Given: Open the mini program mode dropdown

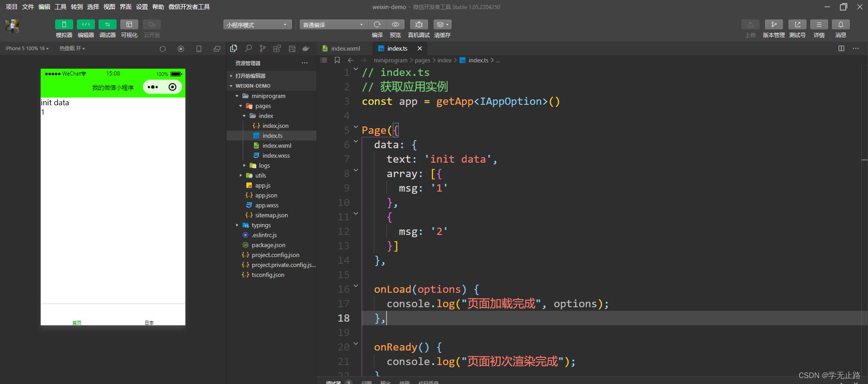Looking at the screenshot, I should 257,24.
